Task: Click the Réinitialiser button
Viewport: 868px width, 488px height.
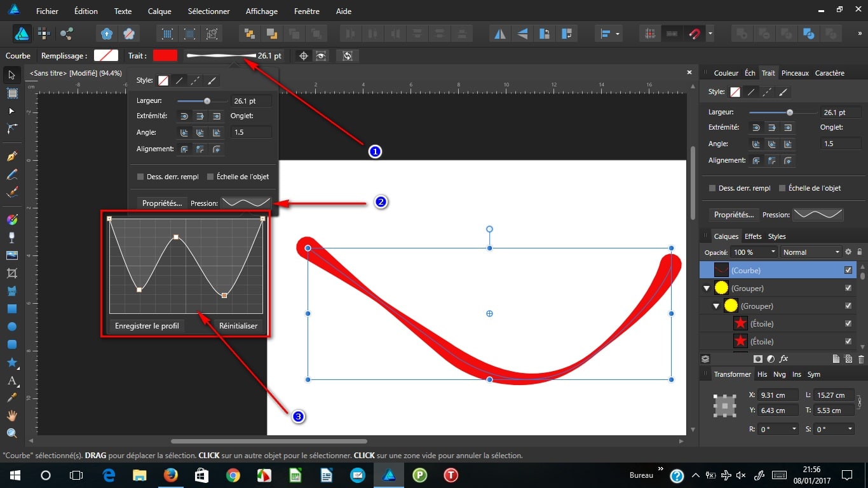Action: (x=238, y=326)
